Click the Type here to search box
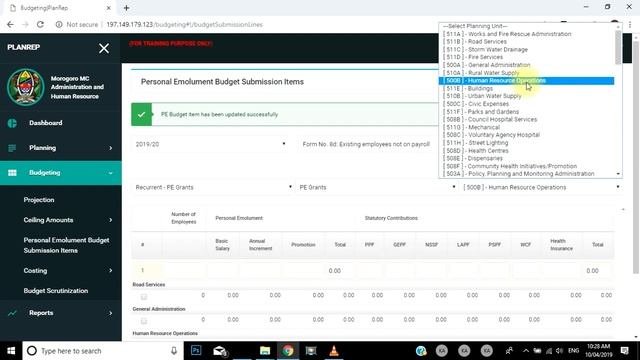The width and height of the screenshot is (640, 360). pyautogui.click(x=103, y=351)
